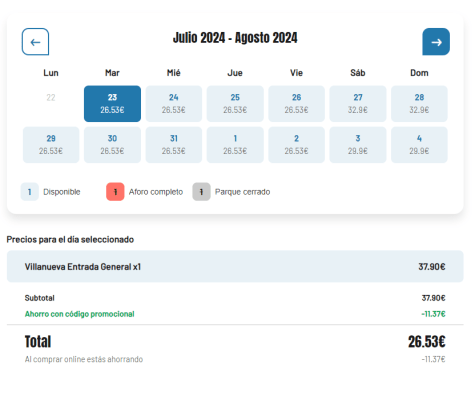Click Precios para el día seleccionado heading
Screen dimensions: 475x393
point(70,240)
